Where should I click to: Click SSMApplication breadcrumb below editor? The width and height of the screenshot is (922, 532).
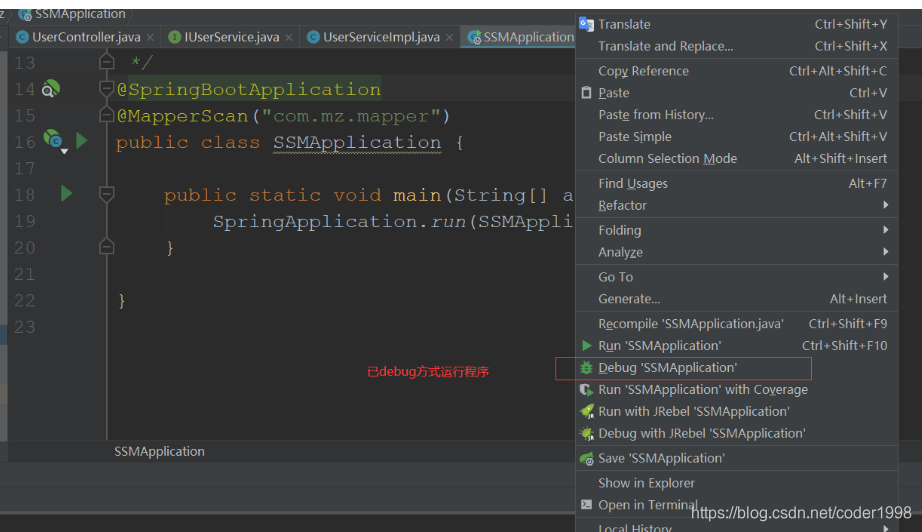pyautogui.click(x=159, y=451)
